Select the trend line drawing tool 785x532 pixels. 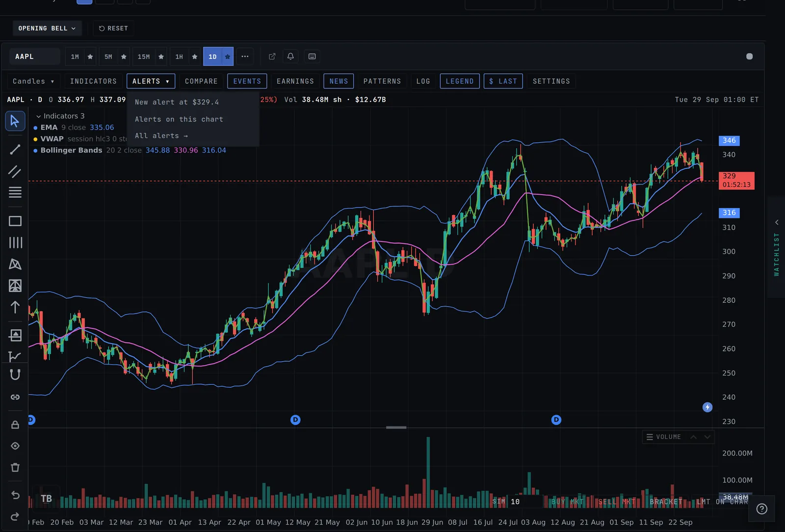coord(15,149)
